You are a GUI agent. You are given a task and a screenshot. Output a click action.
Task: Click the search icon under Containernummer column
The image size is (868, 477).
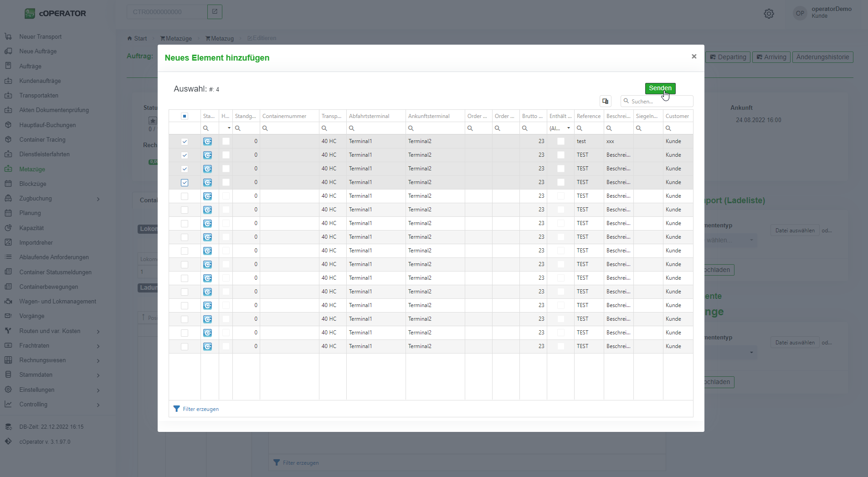click(265, 128)
